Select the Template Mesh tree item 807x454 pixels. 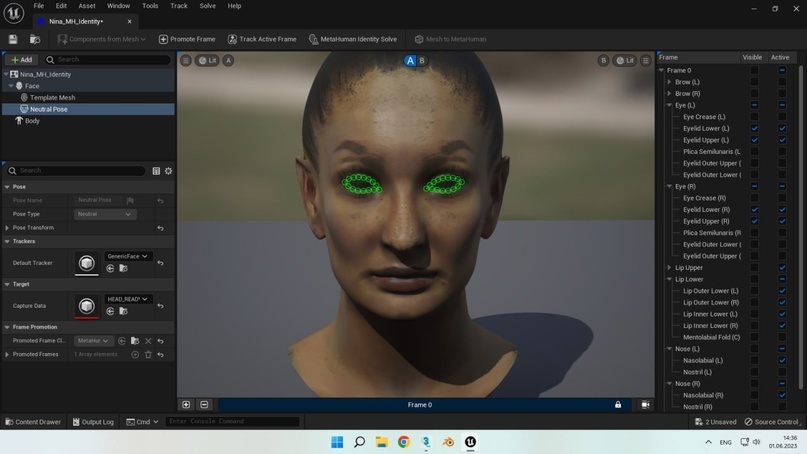(52, 97)
